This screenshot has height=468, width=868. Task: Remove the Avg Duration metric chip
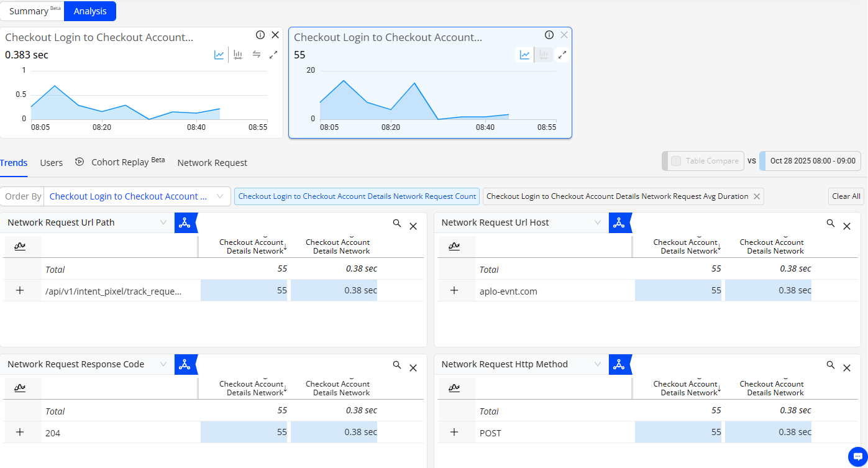756,196
